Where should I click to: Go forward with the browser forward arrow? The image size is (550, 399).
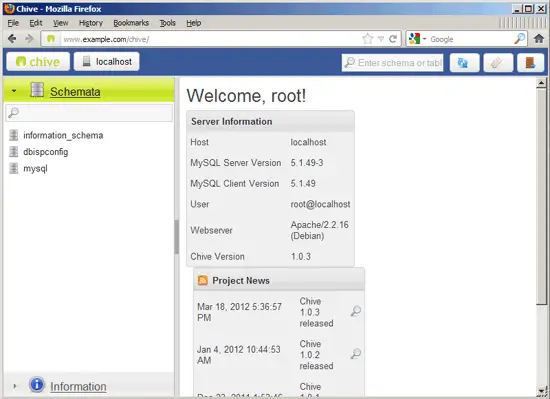click(29, 39)
